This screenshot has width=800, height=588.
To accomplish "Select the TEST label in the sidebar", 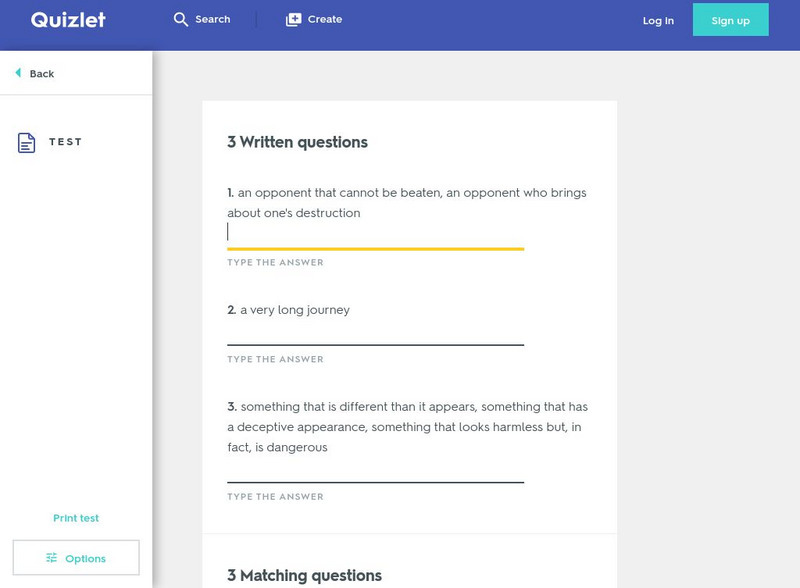I will (x=66, y=142).
